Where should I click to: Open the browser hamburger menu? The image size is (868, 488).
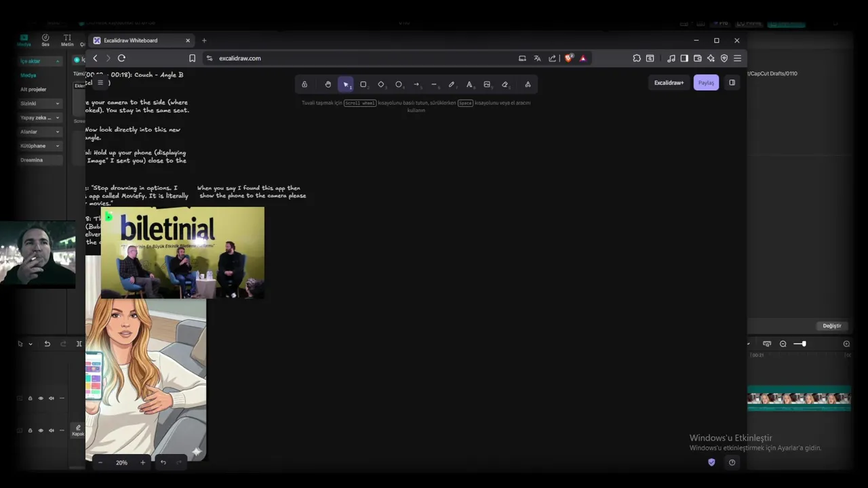(x=737, y=58)
